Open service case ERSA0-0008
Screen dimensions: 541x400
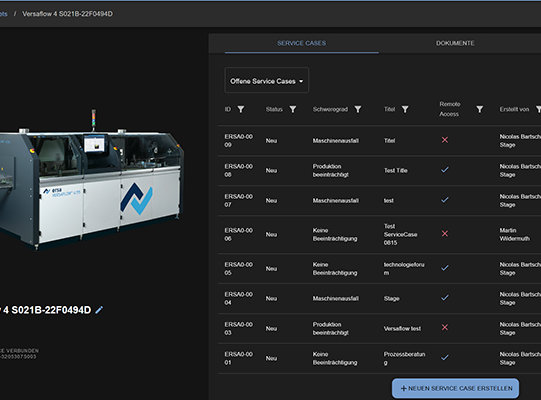point(238,170)
